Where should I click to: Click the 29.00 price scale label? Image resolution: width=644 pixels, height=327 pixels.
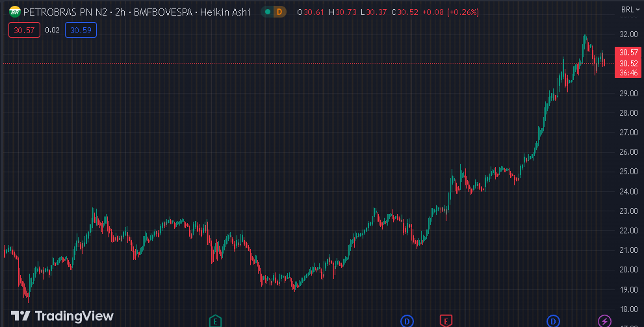[628, 93]
